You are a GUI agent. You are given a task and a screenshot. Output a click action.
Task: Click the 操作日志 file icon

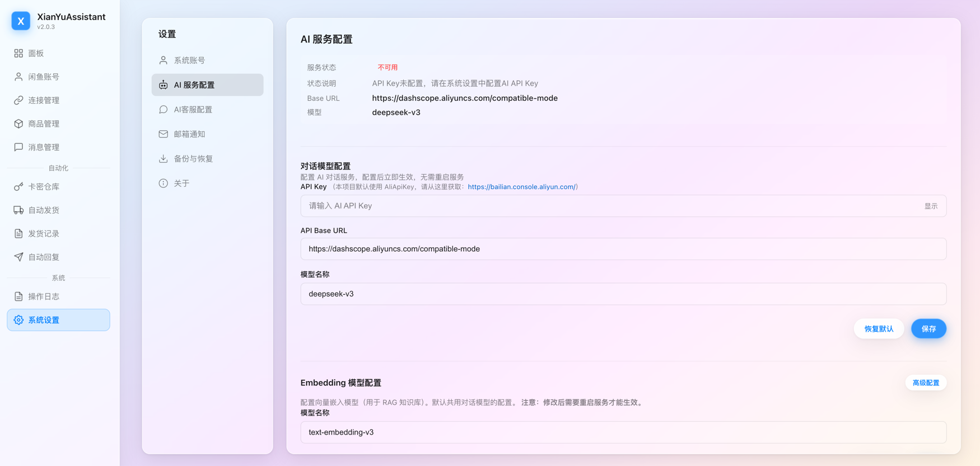[18, 296]
